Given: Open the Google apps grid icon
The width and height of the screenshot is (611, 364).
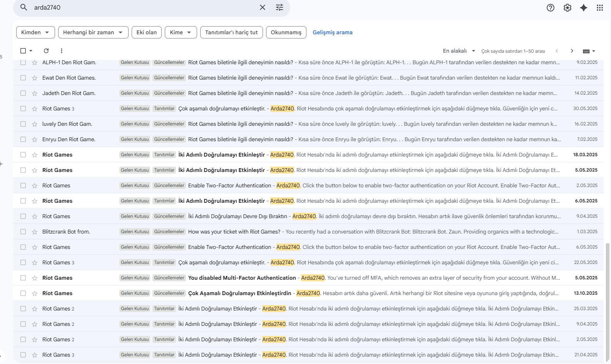Looking at the screenshot, I should 600,8.
